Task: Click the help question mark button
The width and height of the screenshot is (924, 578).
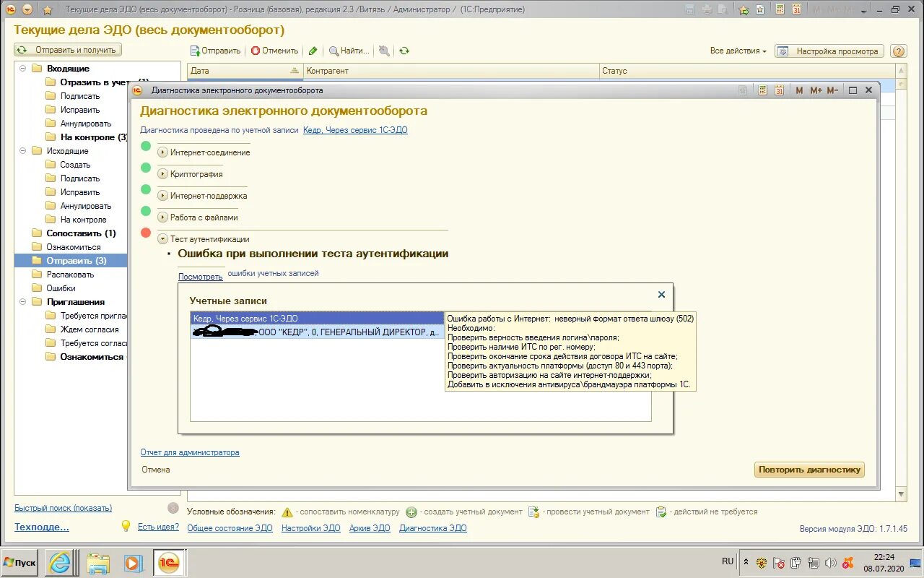Action: coord(899,51)
